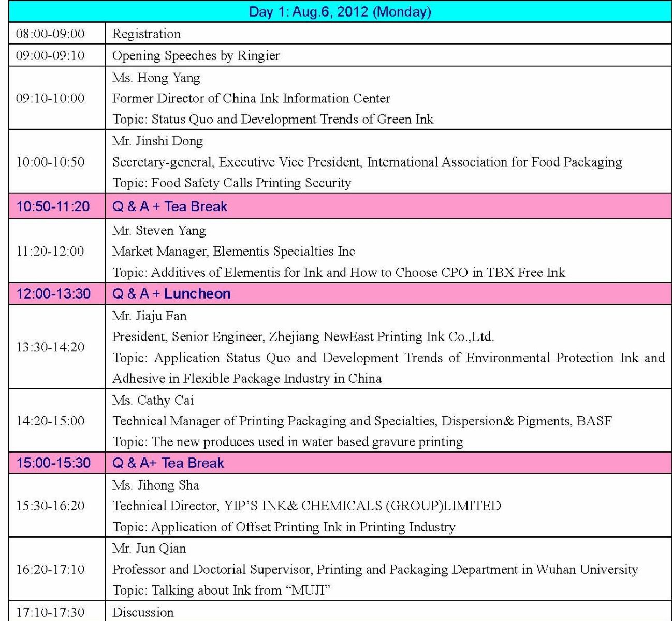Select the 13:30-14:20 time cell
This screenshot has height=621, width=672.
click(57, 347)
